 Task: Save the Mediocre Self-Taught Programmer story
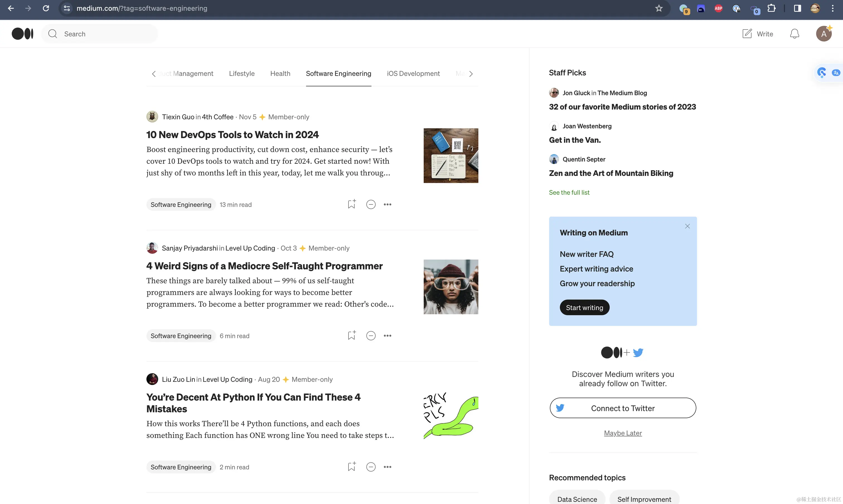click(x=351, y=335)
